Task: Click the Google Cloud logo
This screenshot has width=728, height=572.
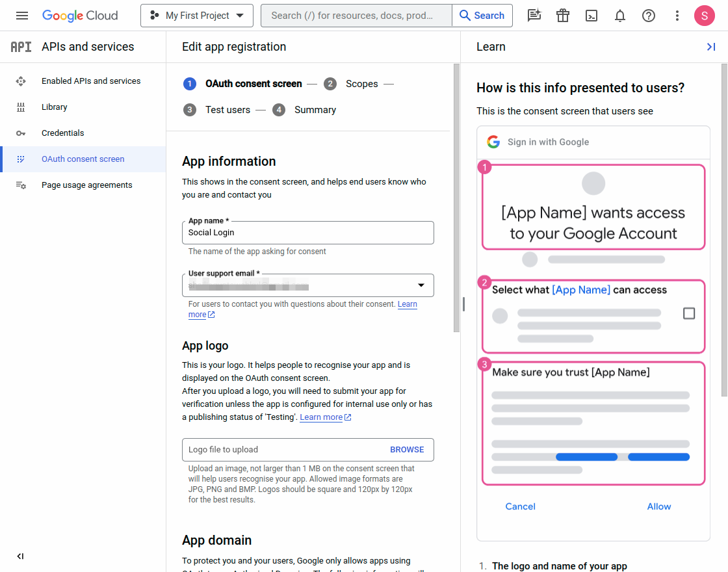Action: pyautogui.click(x=80, y=16)
